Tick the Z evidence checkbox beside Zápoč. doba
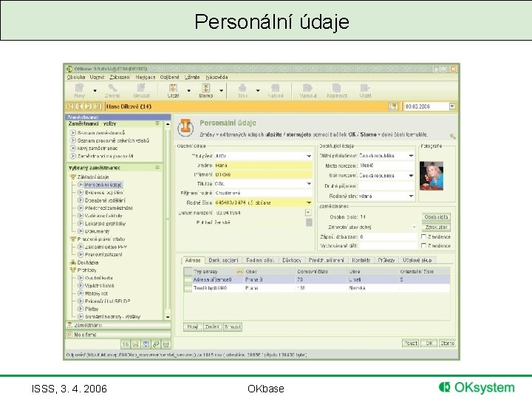 click(423, 236)
